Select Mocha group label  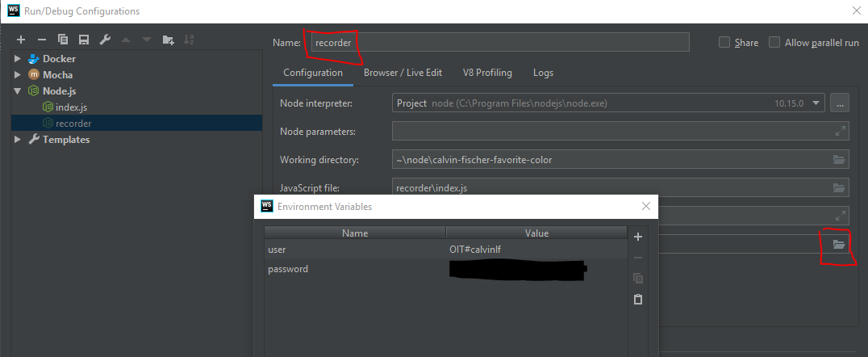pos(57,75)
